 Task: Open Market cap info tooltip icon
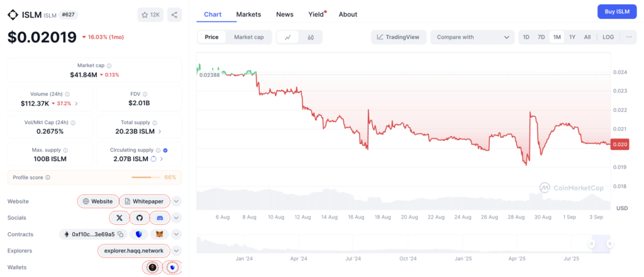[x=109, y=65]
